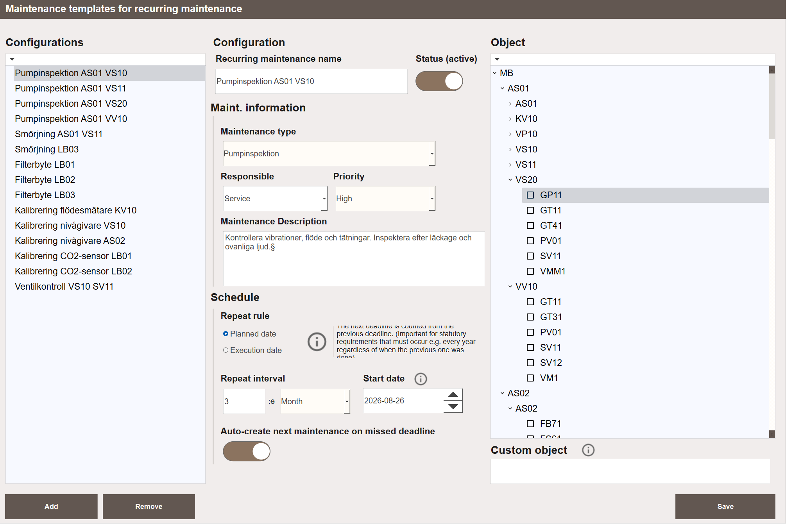Screen dimensions: 793x532
Task: Expand the KV10 tree node
Action: pos(510,119)
